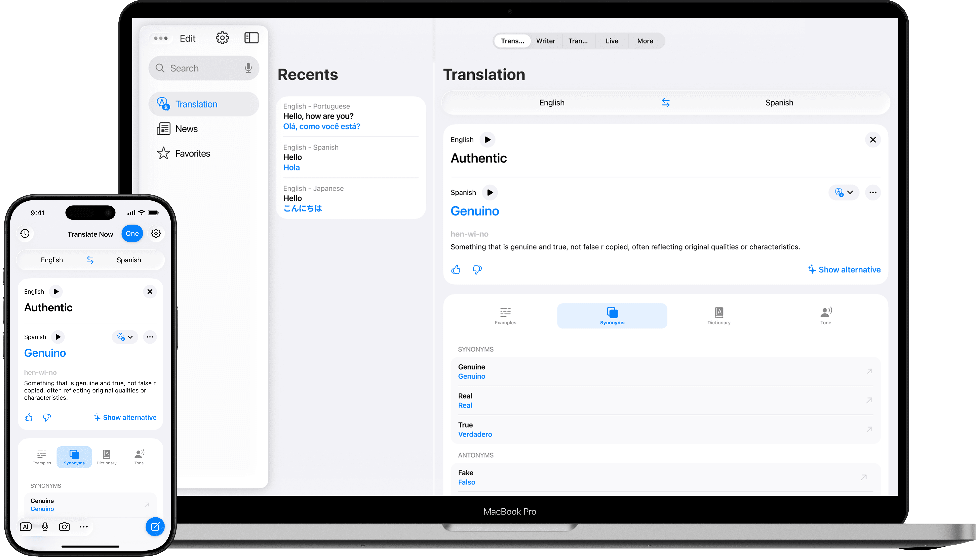
Task: Swap languages arrow on Mac translation bar
Action: coord(665,103)
